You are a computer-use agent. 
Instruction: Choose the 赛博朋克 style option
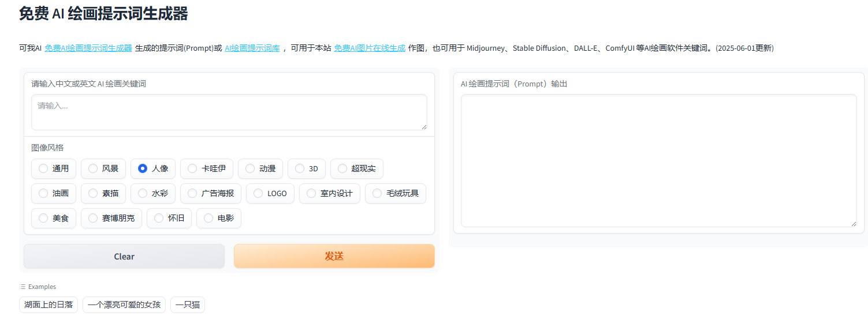[x=93, y=218]
